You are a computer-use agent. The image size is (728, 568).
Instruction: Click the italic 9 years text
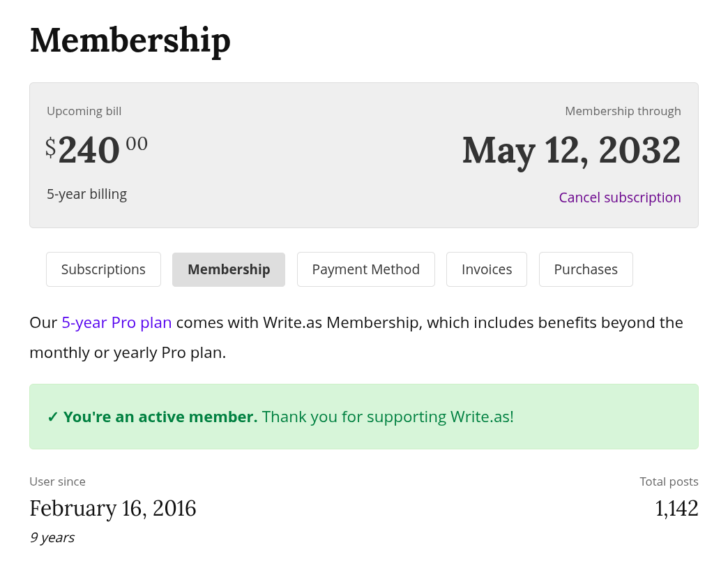[52, 537]
